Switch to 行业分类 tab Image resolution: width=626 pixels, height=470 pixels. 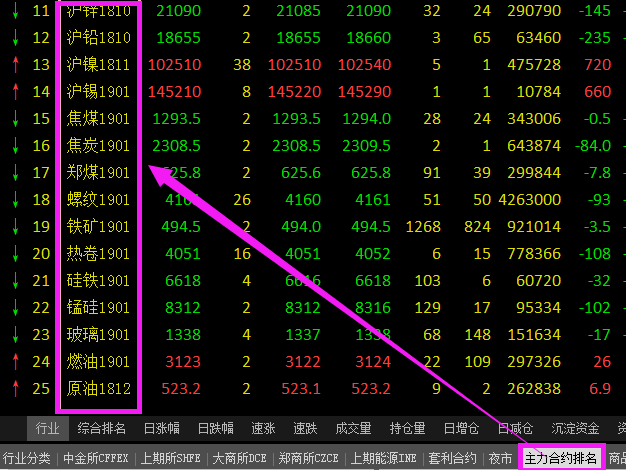tap(27, 458)
